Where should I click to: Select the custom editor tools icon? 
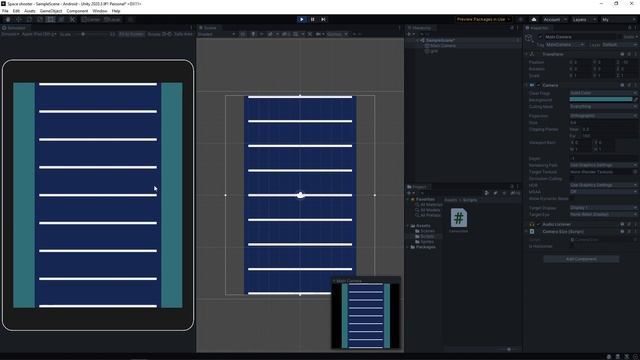(72, 19)
